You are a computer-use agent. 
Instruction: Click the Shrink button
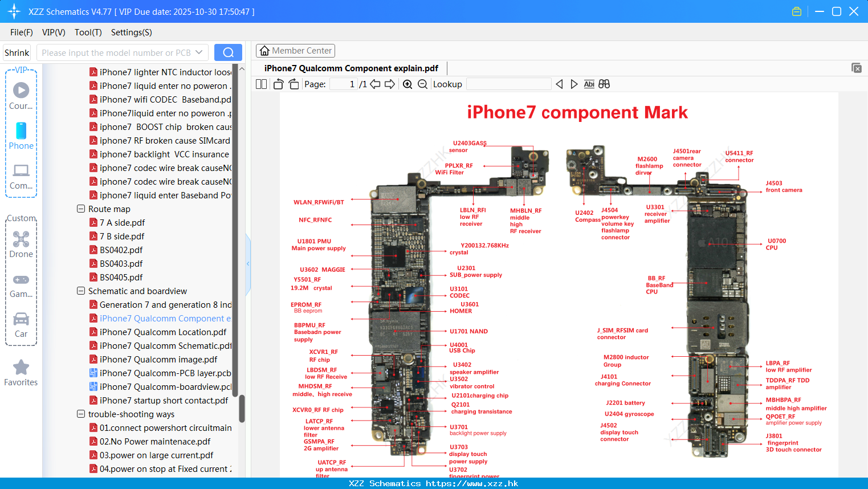click(x=17, y=52)
